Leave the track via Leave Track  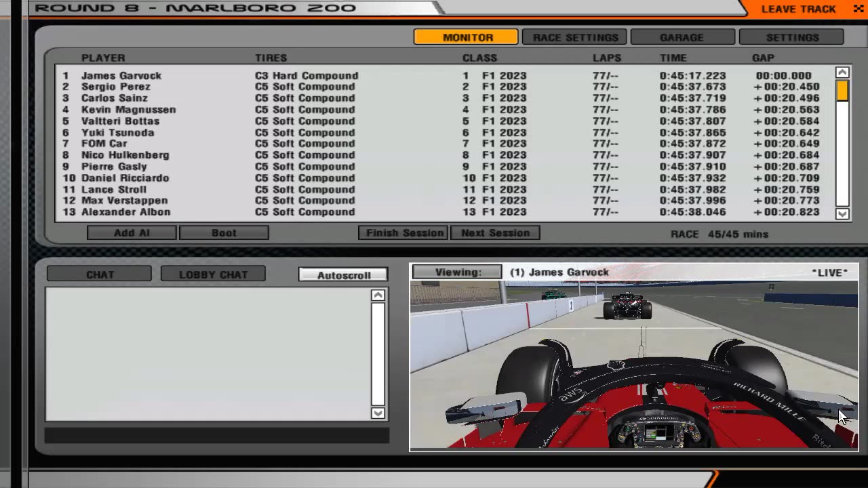pyautogui.click(x=798, y=9)
